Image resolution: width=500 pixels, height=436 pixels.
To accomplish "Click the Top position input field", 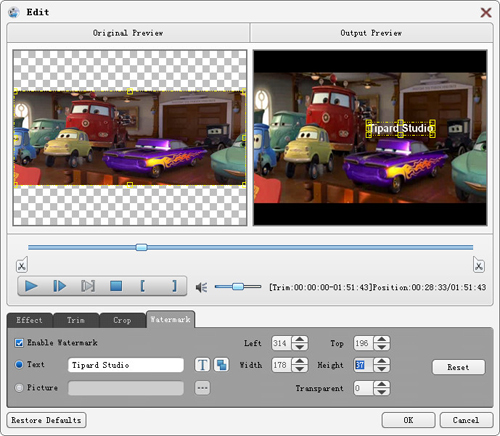I will tap(363, 343).
